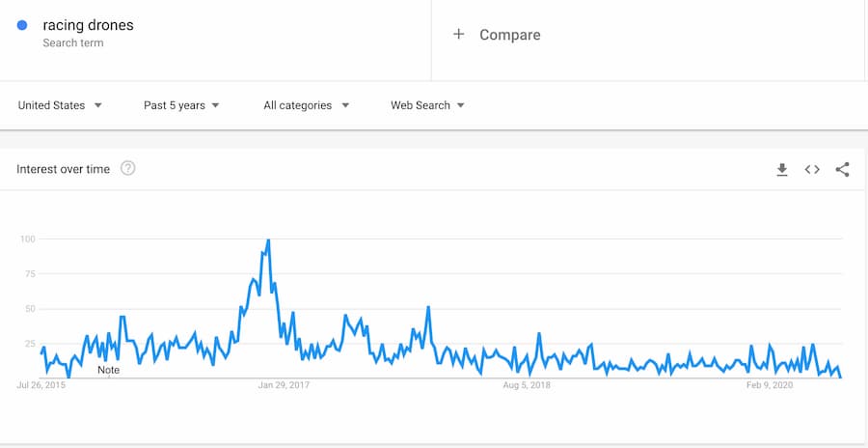Expand the Past 5 years time range
Viewport: 868px width, 448px height.
click(x=181, y=105)
